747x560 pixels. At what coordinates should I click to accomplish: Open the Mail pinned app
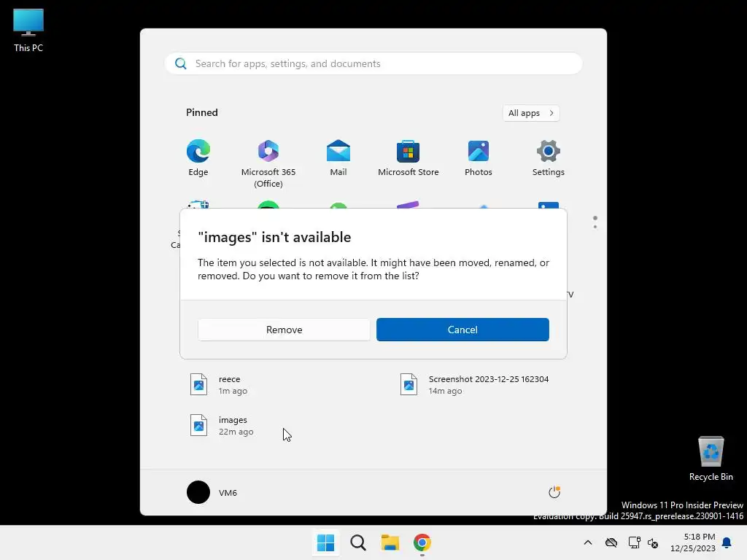click(338, 158)
